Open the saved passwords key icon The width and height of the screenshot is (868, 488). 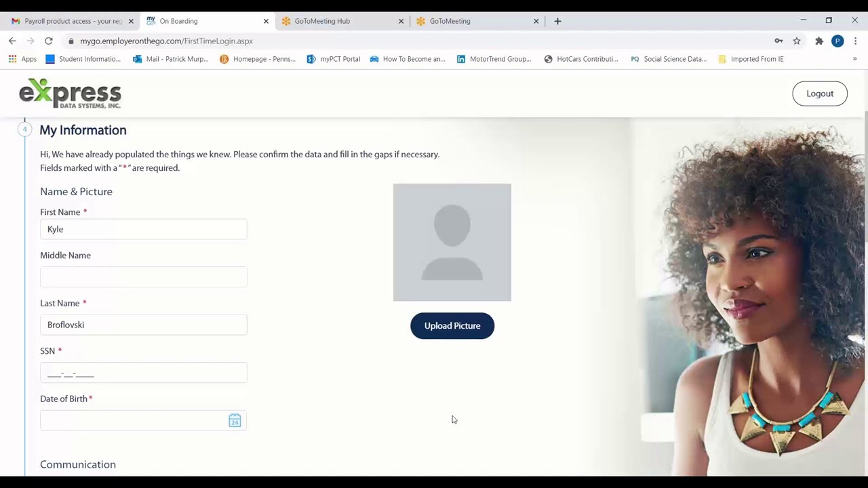(778, 41)
